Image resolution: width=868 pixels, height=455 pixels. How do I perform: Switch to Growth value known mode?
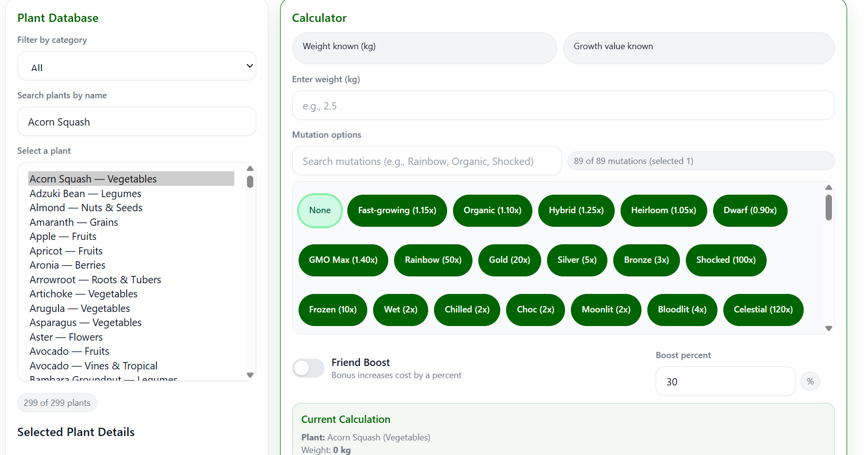698,48
